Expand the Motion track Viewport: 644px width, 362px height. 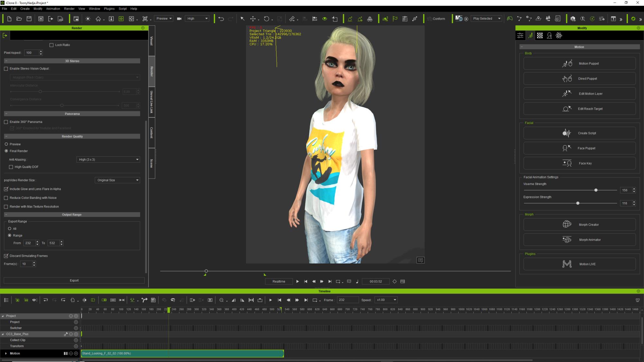pyautogui.click(x=6, y=353)
